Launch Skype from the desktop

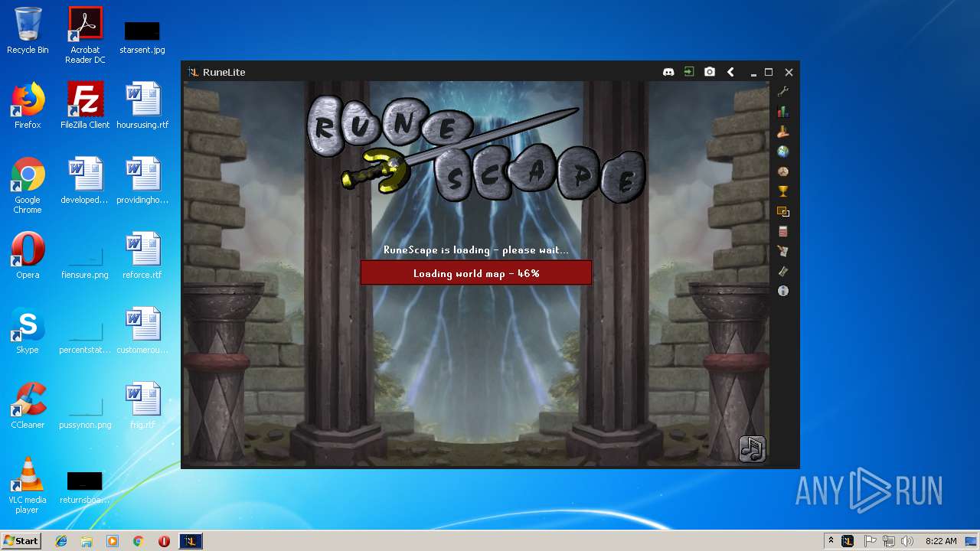[28, 331]
